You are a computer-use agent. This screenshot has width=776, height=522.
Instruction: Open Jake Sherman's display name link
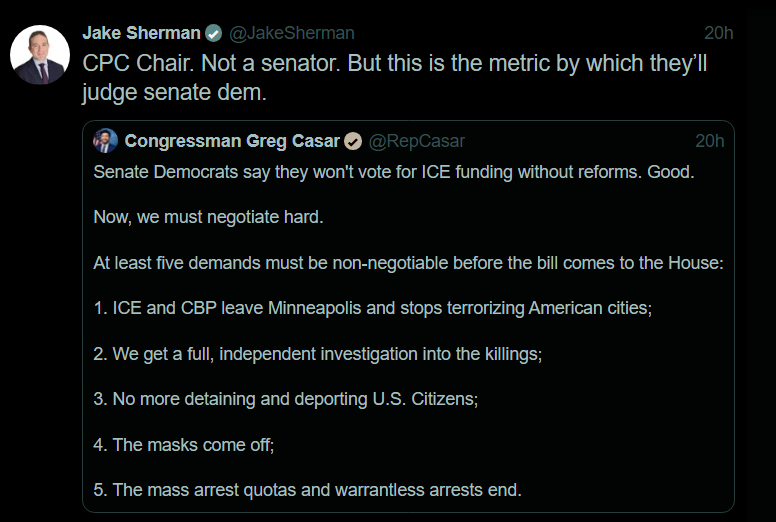pos(141,33)
